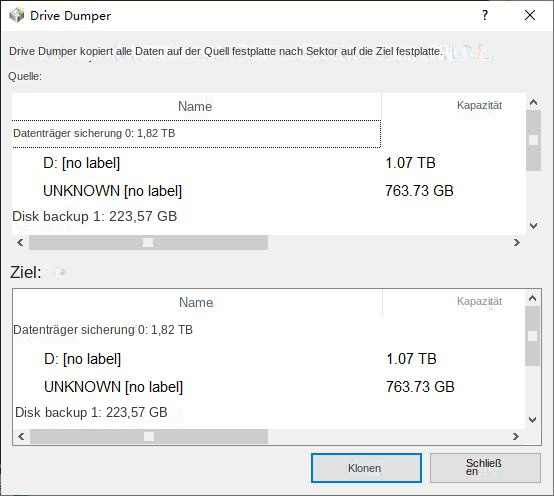Click 1.07 TB capacity in Quelle list
The image size is (554, 496).
pyautogui.click(x=410, y=163)
